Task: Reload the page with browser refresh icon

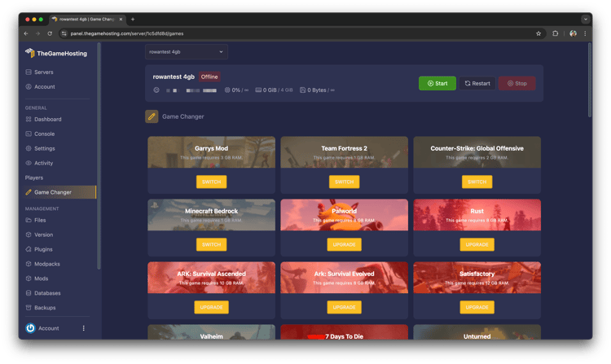Action: point(50,33)
